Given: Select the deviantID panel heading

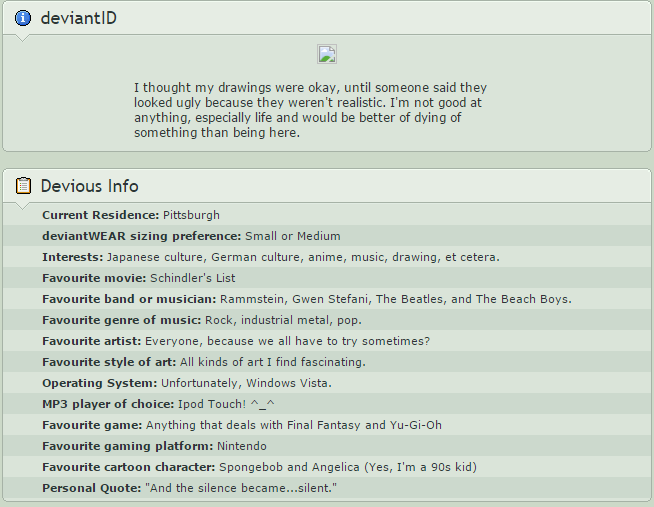Looking at the screenshot, I should pyautogui.click(x=79, y=18).
